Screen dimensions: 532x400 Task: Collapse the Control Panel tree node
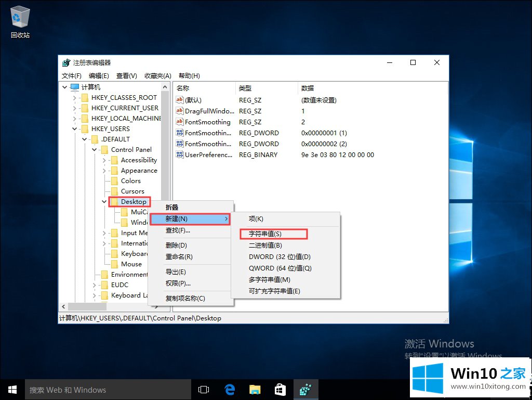point(94,150)
